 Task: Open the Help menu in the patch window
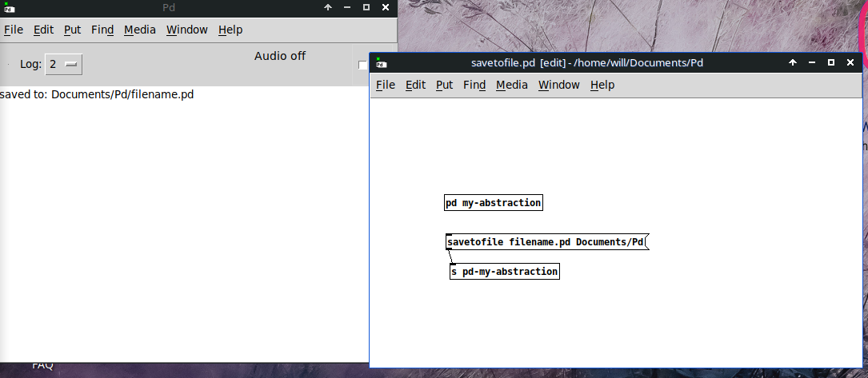pyautogui.click(x=602, y=85)
